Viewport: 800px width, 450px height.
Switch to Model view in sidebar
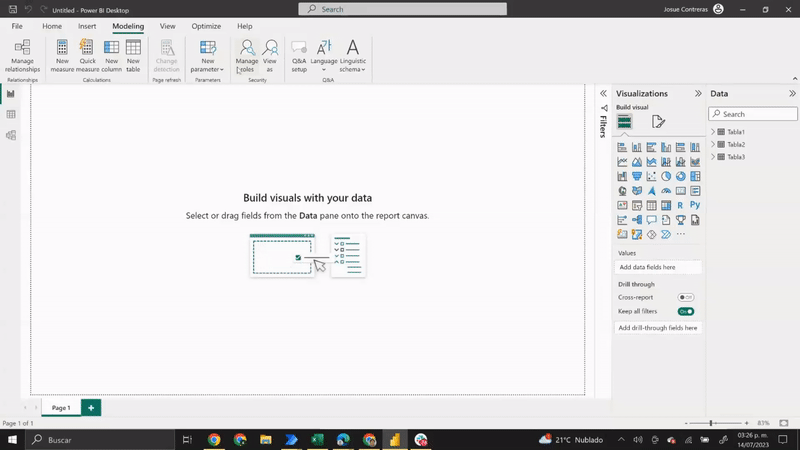(11, 135)
